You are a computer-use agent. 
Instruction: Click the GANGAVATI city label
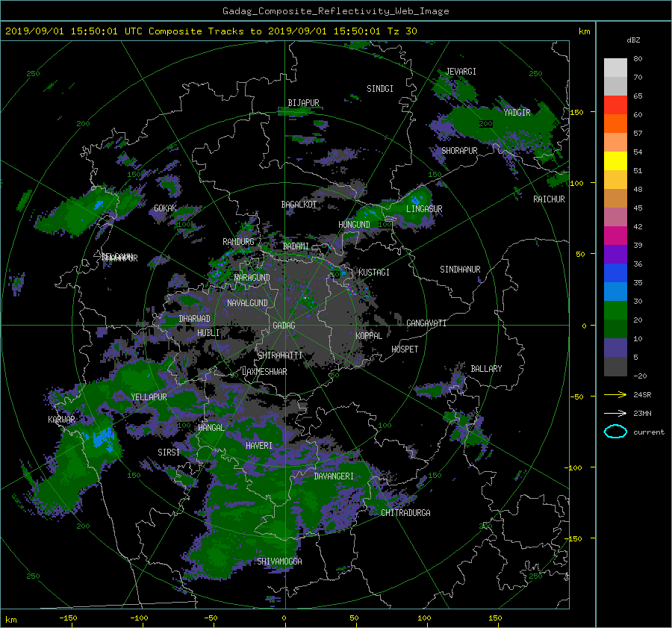pos(426,323)
